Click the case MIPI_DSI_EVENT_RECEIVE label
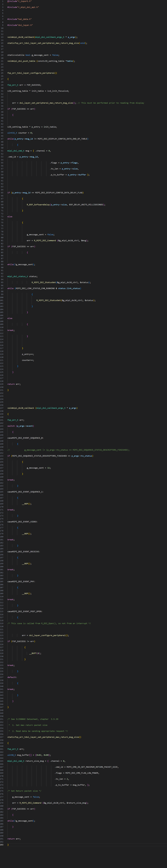 (x=24, y=552)
